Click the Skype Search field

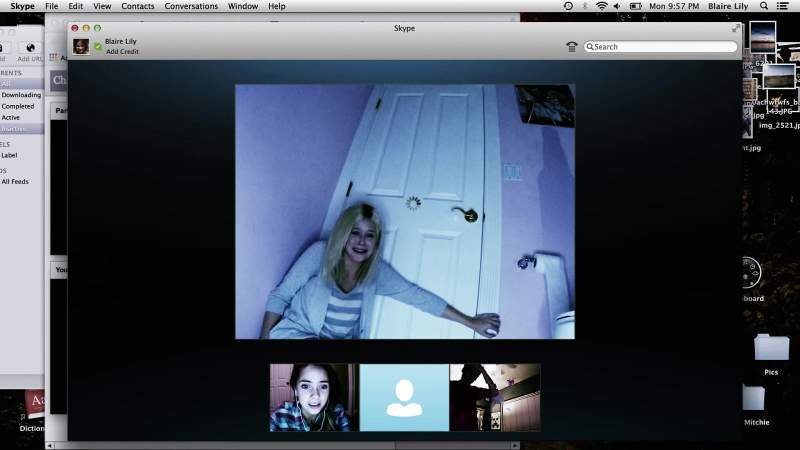pyautogui.click(x=660, y=46)
